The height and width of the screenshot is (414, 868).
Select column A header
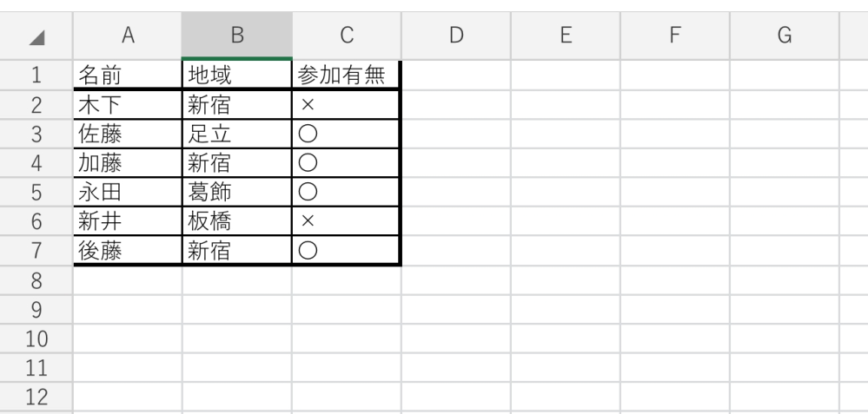pos(128,35)
